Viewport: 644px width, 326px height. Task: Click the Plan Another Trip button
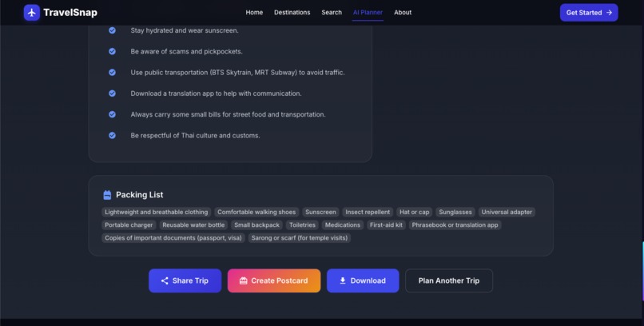pyautogui.click(x=449, y=280)
